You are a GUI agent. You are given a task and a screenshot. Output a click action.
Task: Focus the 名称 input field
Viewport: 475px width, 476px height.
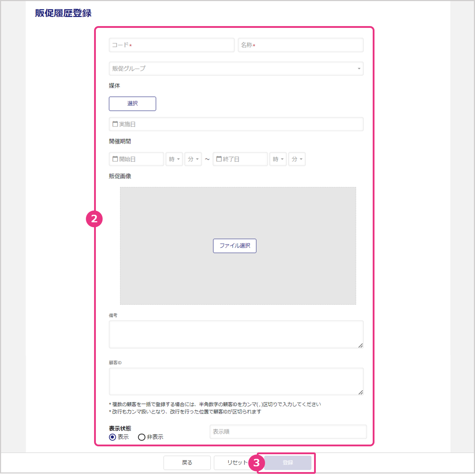[300, 45]
